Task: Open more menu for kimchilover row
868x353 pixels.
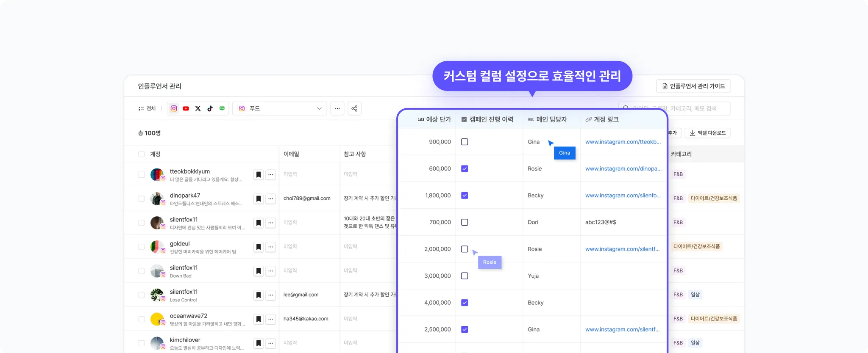Action: pos(271,343)
